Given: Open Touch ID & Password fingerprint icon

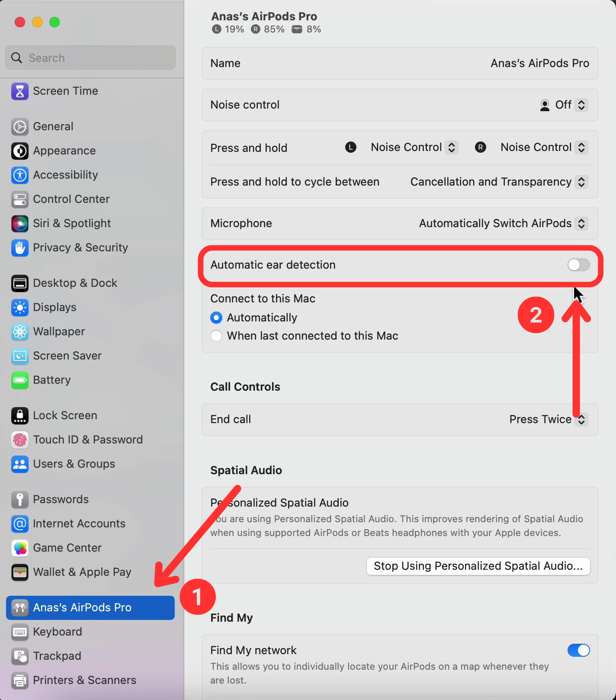Looking at the screenshot, I should (20, 440).
